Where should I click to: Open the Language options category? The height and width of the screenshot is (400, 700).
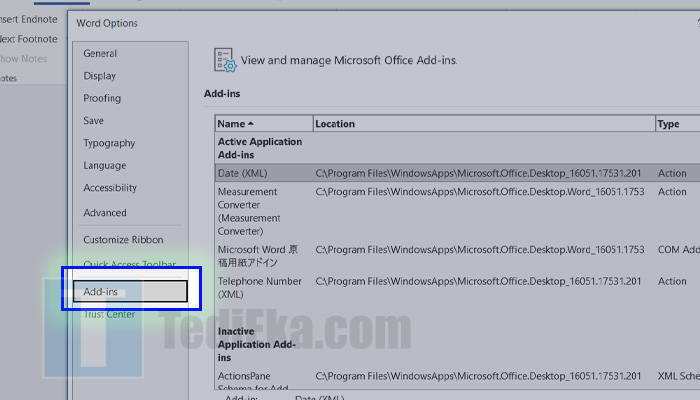[104, 166]
